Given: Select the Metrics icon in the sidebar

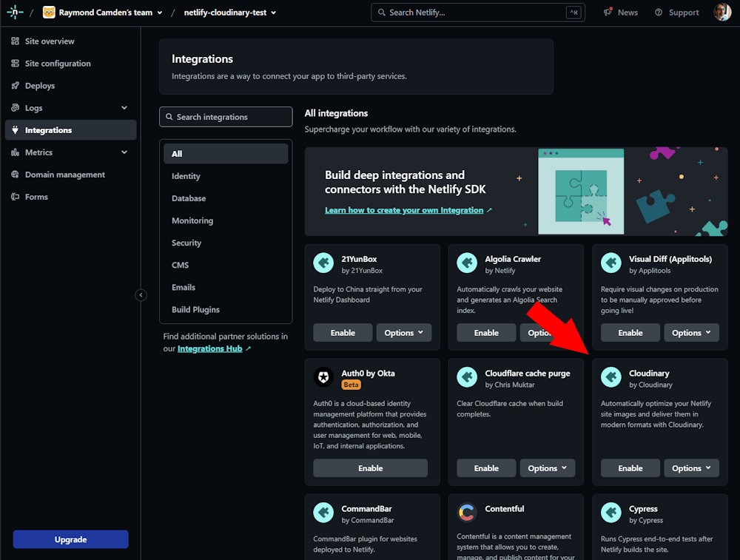Looking at the screenshot, I should (x=15, y=152).
